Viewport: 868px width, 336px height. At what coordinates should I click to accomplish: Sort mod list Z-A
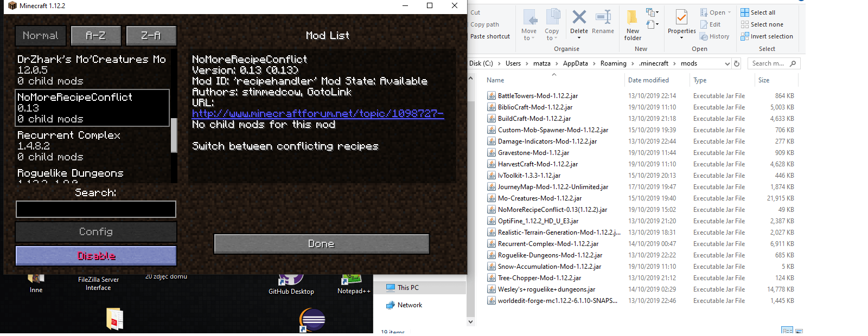(x=151, y=36)
